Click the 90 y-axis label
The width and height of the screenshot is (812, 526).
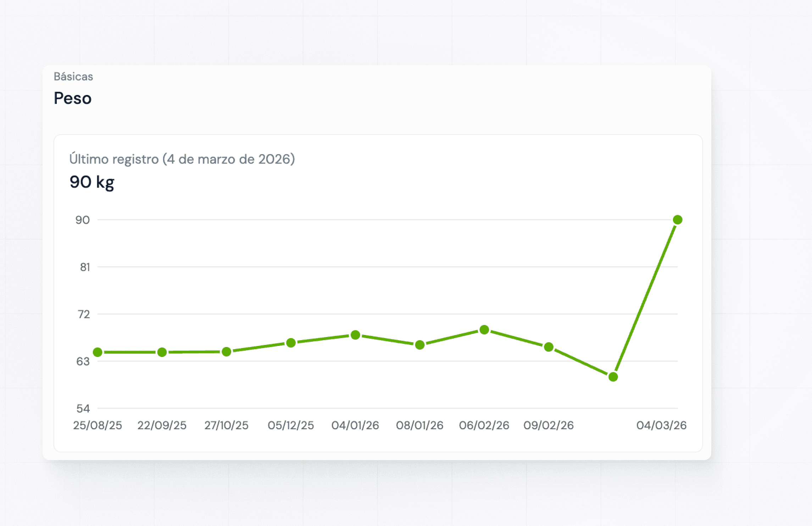83,220
